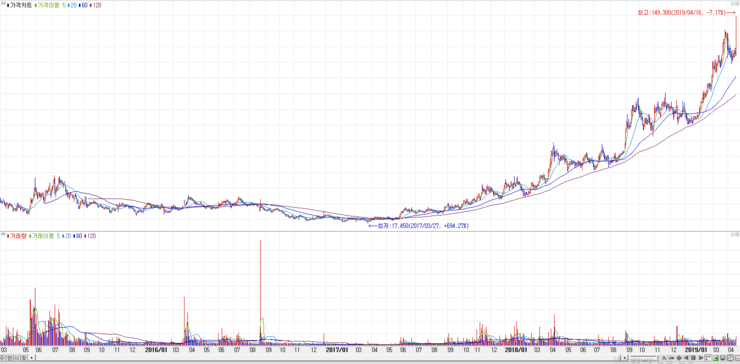
Task: Click the print icon in bottom toolbar
Action: click(723, 358)
